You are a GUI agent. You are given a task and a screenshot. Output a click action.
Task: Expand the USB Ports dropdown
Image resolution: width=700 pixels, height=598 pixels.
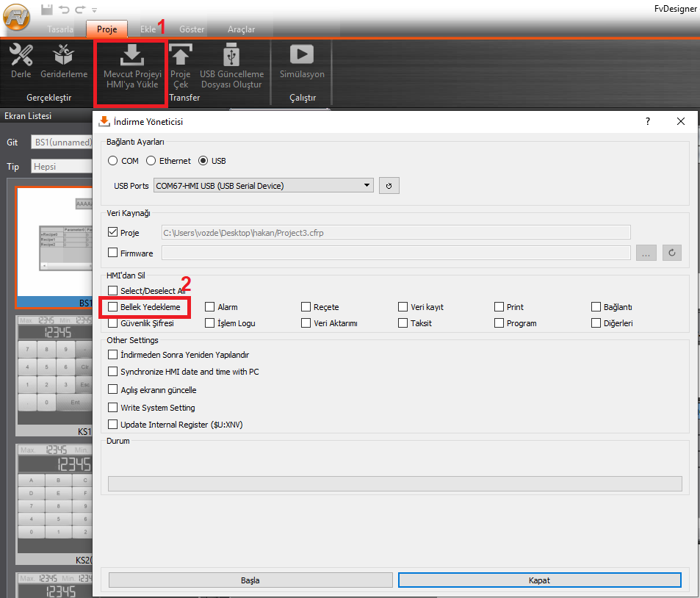[367, 186]
